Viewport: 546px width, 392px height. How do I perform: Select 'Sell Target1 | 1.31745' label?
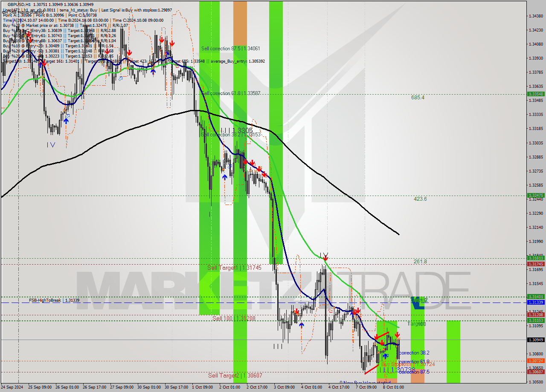pyautogui.click(x=234, y=268)
